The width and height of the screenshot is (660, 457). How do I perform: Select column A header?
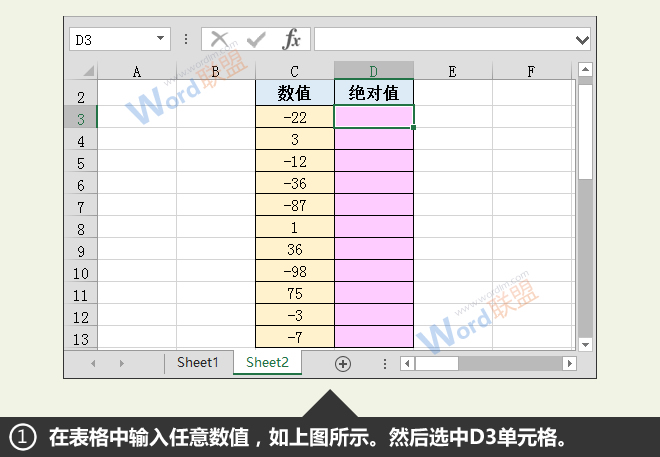(x=137, y=72)
